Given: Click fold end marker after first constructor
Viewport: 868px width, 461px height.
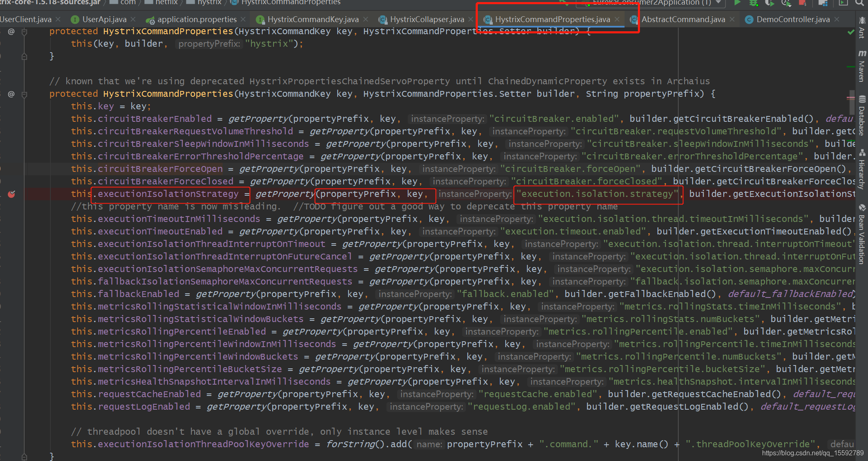Looking at the screenshot, I should 25,56.
